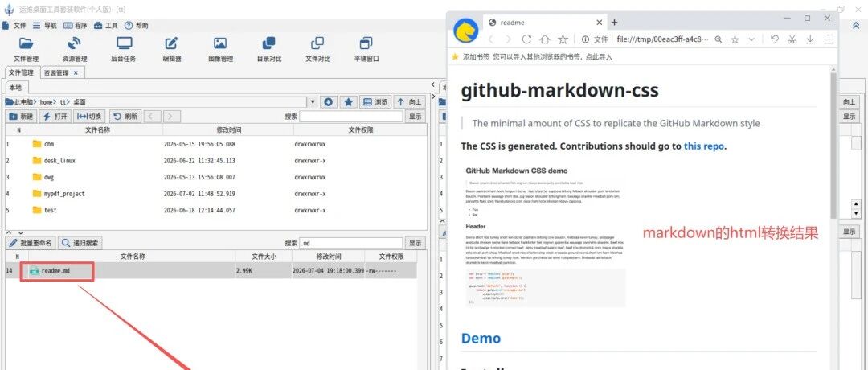
Task: Switch to the 文件管理 tab
Action: 21,72
